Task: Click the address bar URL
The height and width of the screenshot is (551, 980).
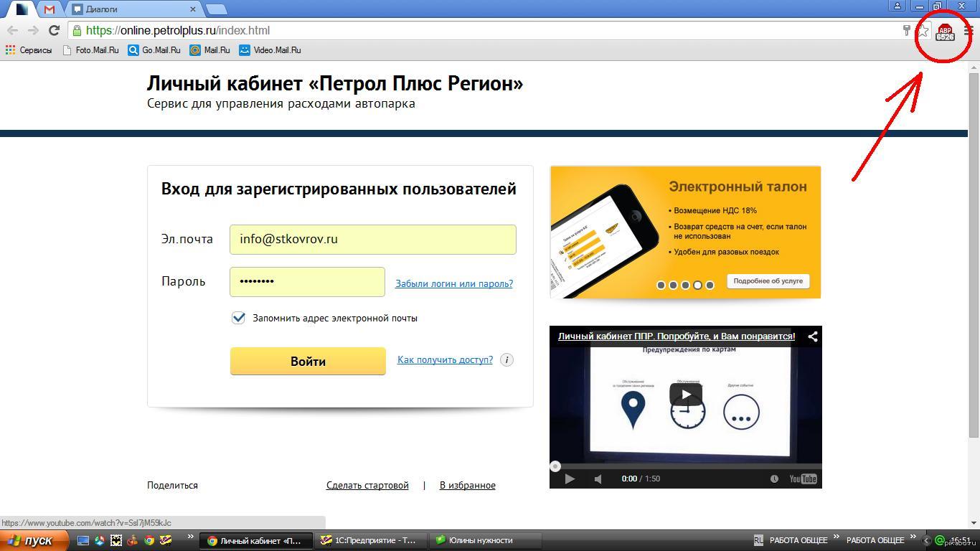Action: (177, 30)
